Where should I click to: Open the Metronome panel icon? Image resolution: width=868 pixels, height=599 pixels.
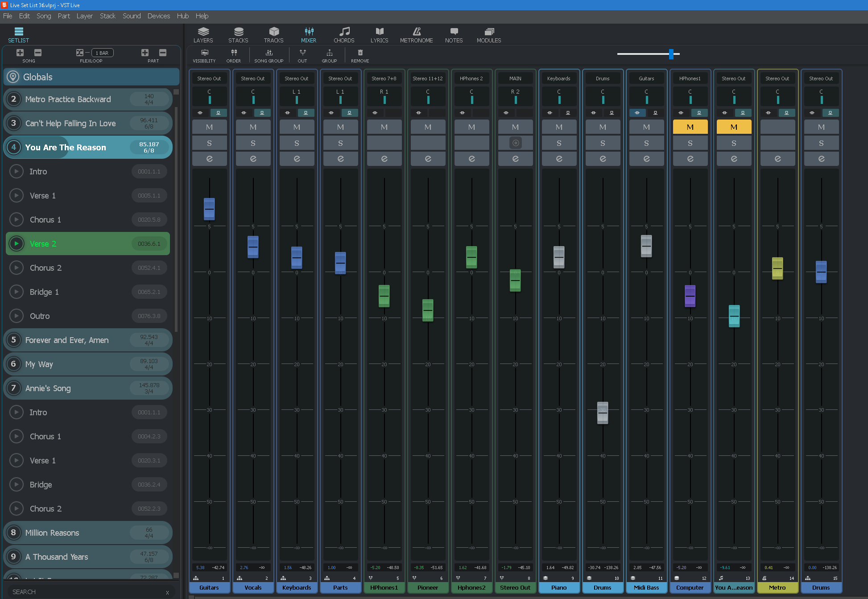click(x=416, y=32)
